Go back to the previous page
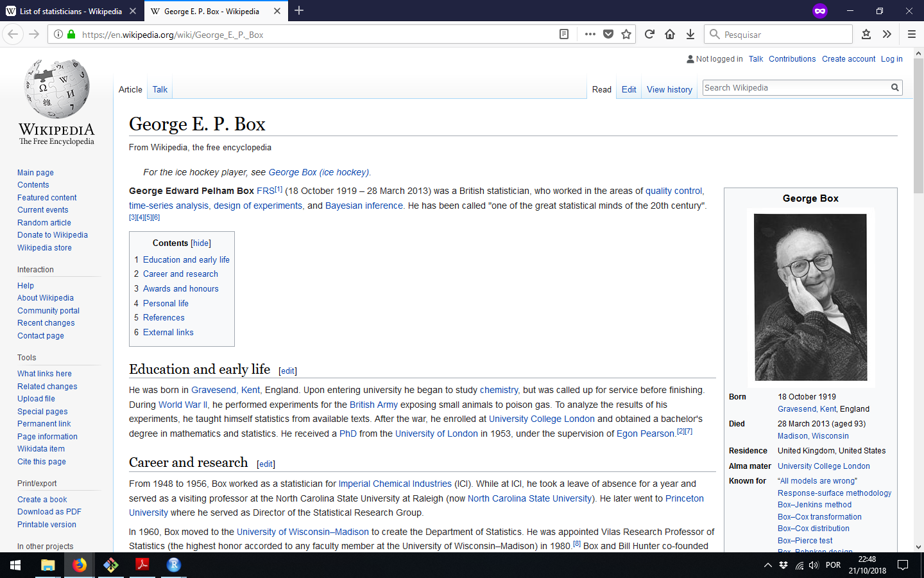 coord(13,34)
